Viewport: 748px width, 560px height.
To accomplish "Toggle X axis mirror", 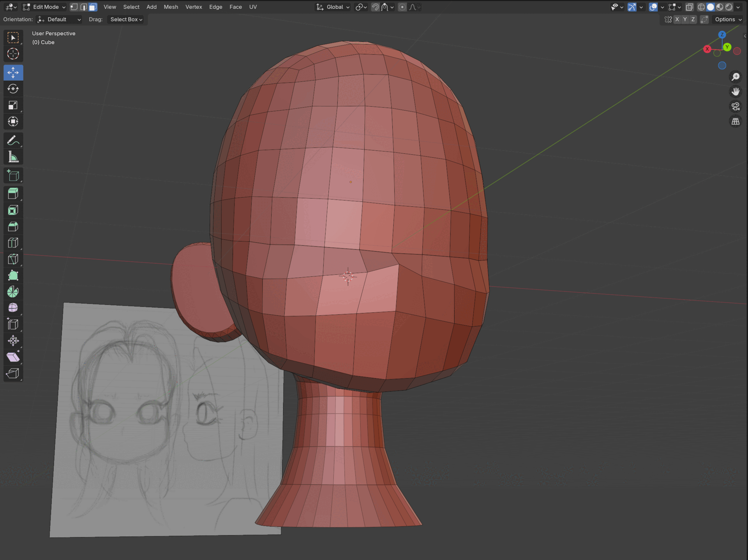I will coord(677,19).
